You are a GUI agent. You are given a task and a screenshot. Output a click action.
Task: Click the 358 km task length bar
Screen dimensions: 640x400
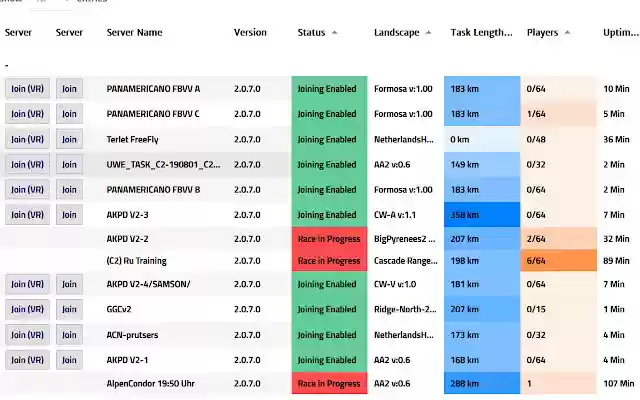tap(482, 214)
